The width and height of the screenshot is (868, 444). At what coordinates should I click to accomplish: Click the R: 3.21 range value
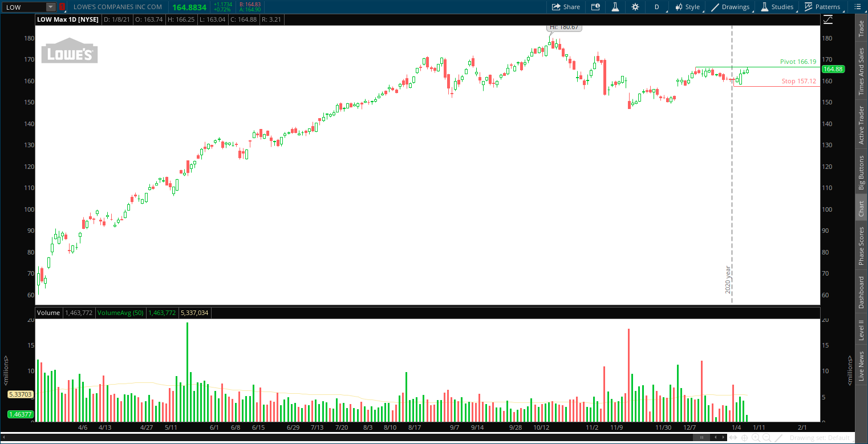point(270,19)
